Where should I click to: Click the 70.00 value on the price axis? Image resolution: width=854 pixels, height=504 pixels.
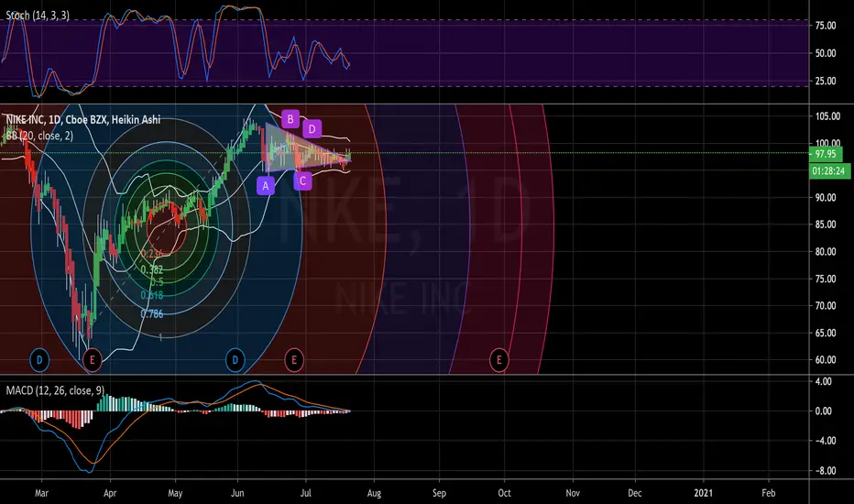click(x=826, y=306)
